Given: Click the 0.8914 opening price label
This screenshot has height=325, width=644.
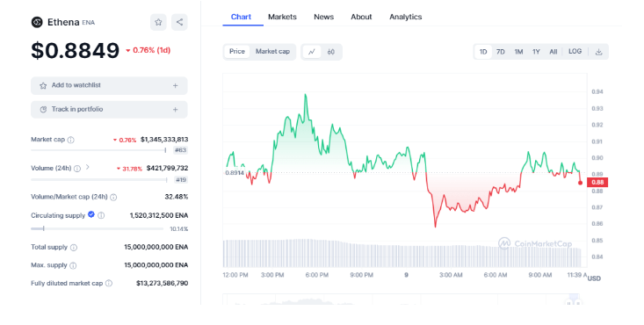Looking at the screenshot, I should click(x=235, y=173).
